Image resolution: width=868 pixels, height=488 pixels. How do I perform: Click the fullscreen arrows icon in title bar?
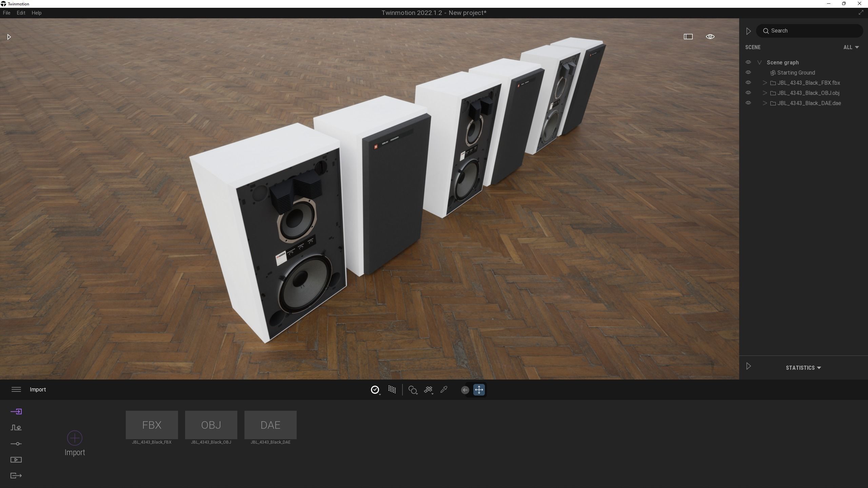pos(861,13)
